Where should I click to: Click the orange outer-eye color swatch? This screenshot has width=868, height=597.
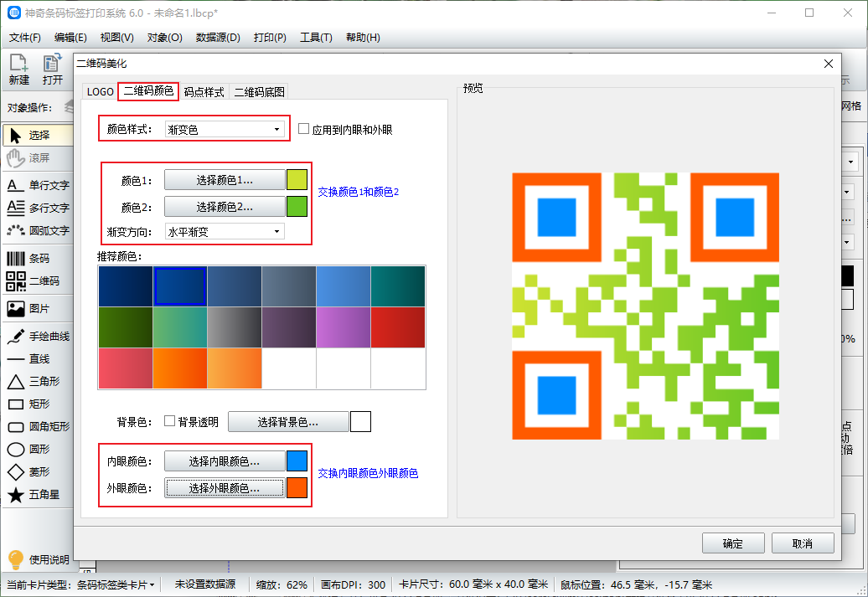click(x=297, y=488)
